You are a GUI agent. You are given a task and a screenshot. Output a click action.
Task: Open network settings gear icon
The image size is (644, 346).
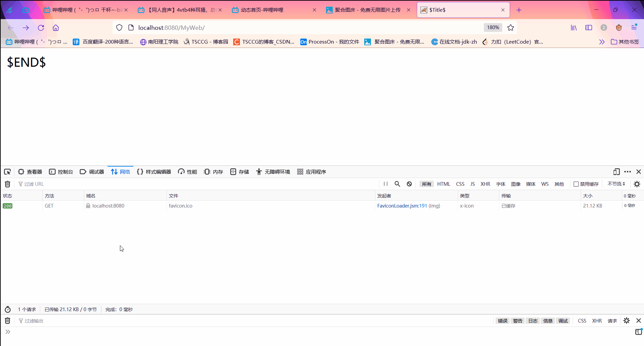pos(637,184)
